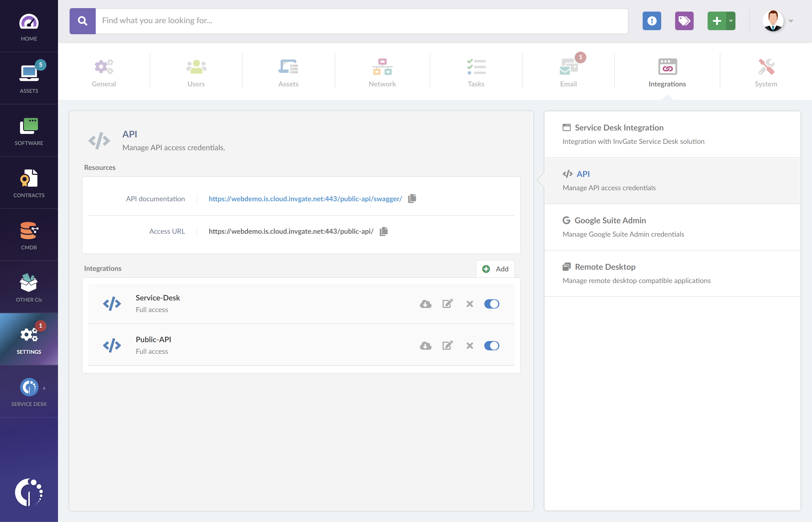Add a new API integration
Image resolution: width=812 pixels, height=522 pixels.
495,269
